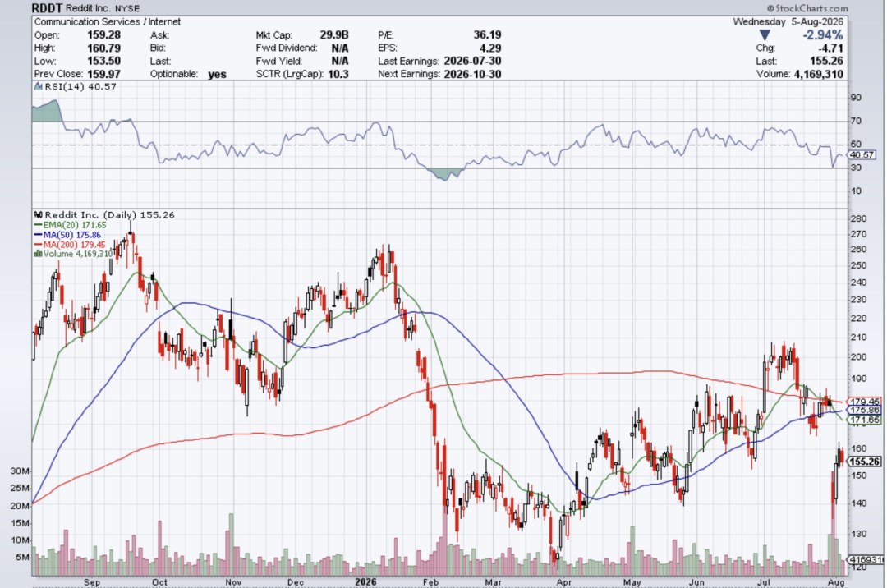Click the Reddit Inc. company name in header
The height and width of the screenshot is (588, 887).
88,8
